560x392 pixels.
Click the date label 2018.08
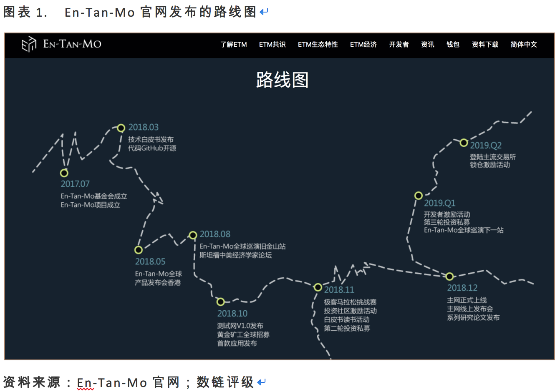215,234
